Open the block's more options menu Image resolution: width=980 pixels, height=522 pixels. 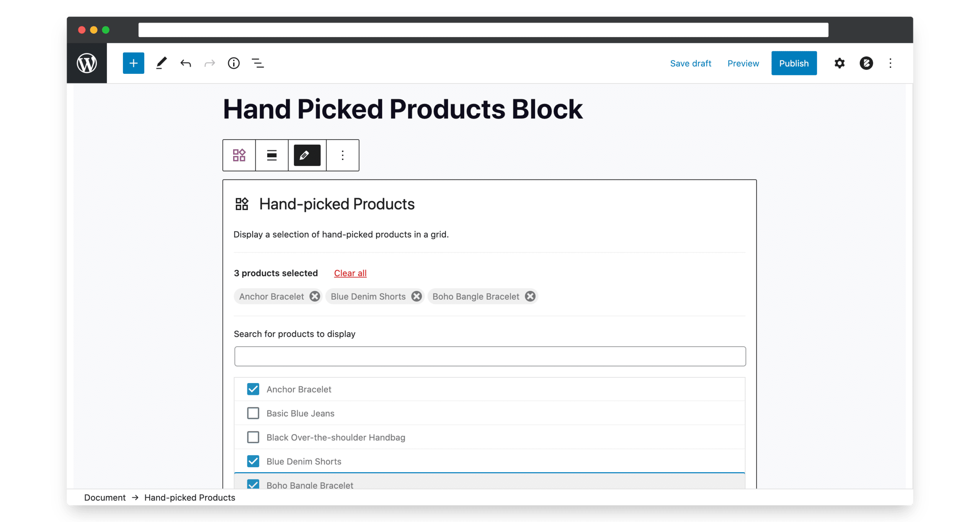click(343, 155)
